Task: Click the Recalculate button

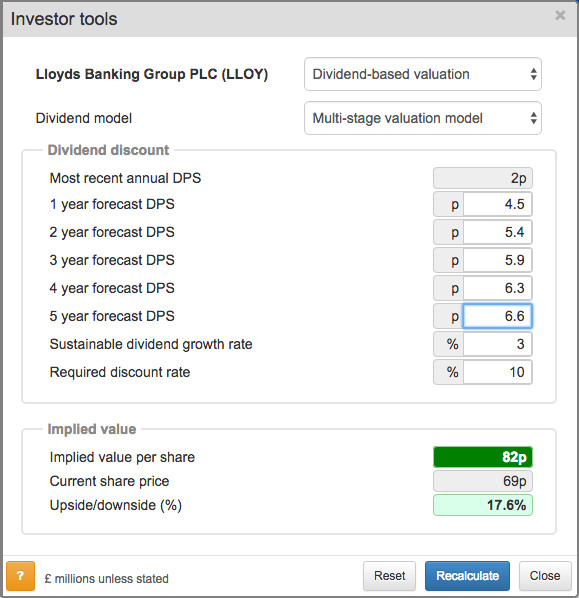Action: (x=467, y=575)
